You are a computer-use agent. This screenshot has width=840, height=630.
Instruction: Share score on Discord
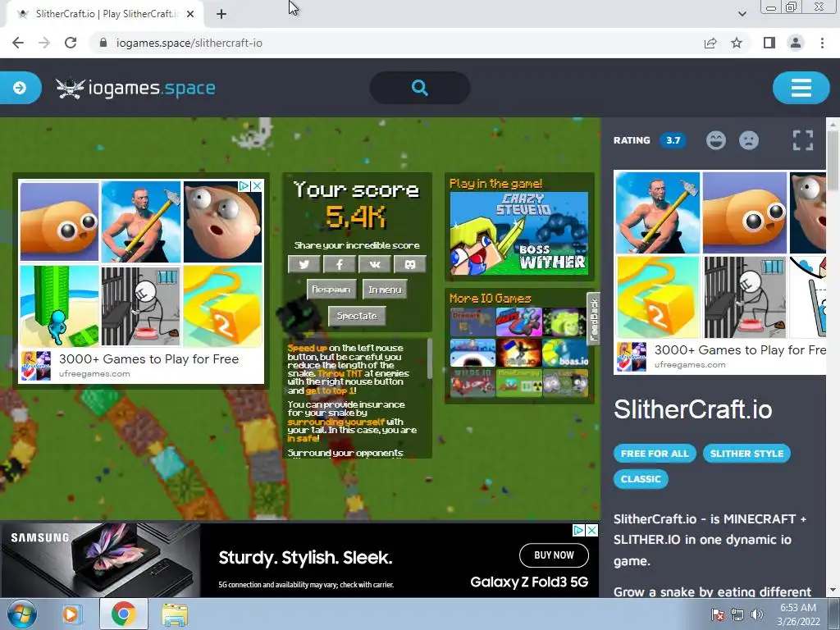(410, 264)
